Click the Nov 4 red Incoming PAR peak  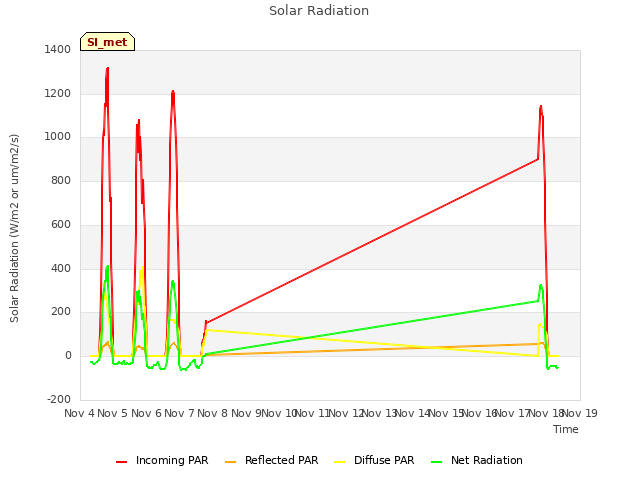[107, 69]
